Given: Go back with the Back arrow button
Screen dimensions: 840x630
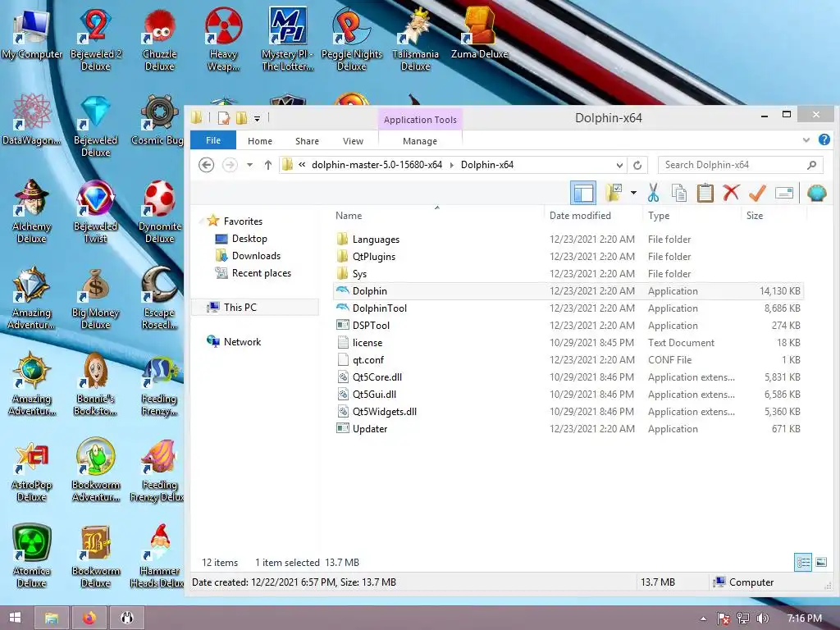Looking at the screenshot, I should [x=206, y=164].
